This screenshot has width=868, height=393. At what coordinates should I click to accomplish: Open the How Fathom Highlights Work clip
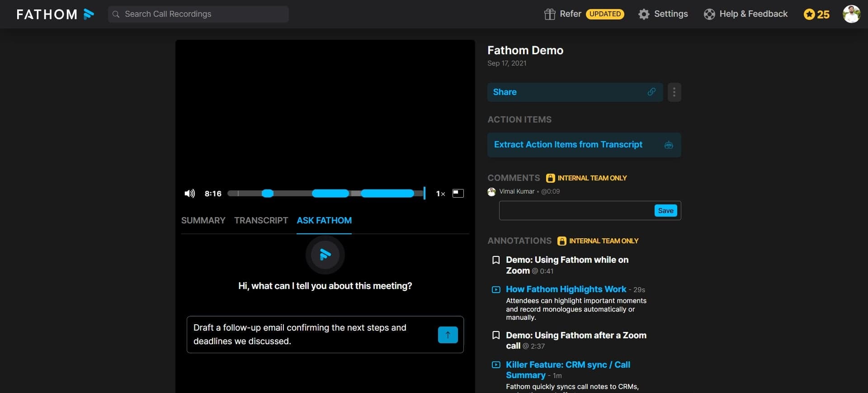coord(566,289)
